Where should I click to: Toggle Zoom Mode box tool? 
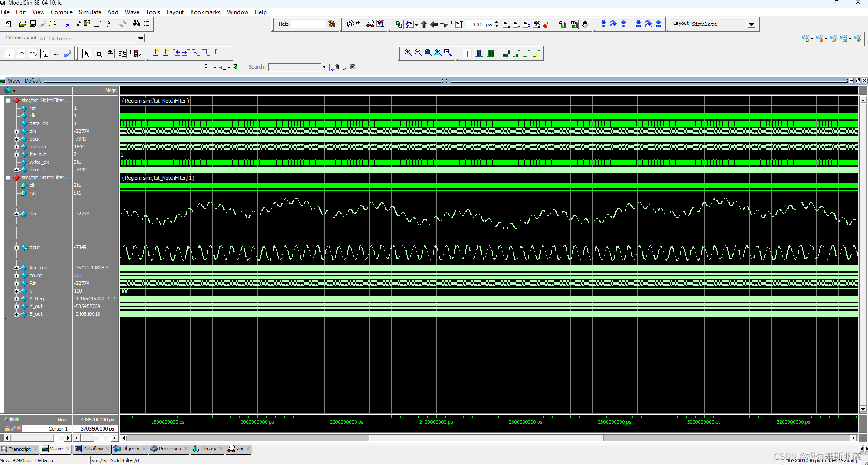(99, 54)
